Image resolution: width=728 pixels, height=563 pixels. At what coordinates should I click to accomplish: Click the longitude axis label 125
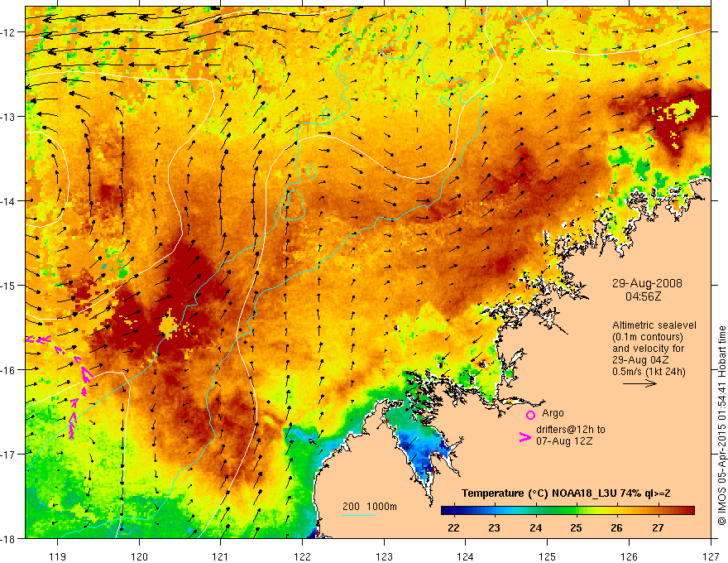click(548, 556)
